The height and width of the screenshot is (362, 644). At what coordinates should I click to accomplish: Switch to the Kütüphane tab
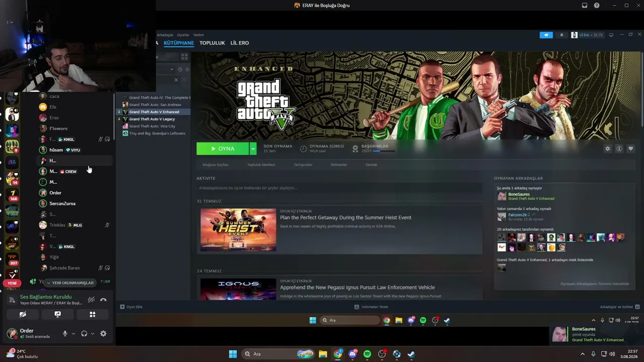(179, 43)
